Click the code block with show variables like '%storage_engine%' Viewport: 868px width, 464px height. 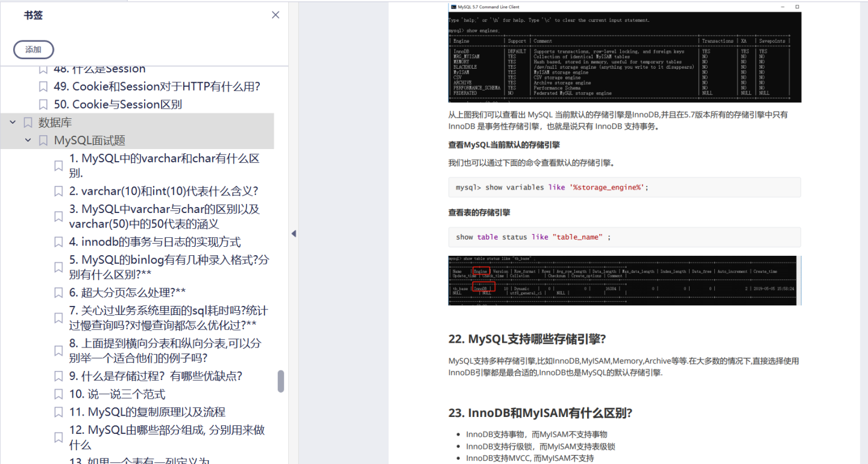point(625,187)
